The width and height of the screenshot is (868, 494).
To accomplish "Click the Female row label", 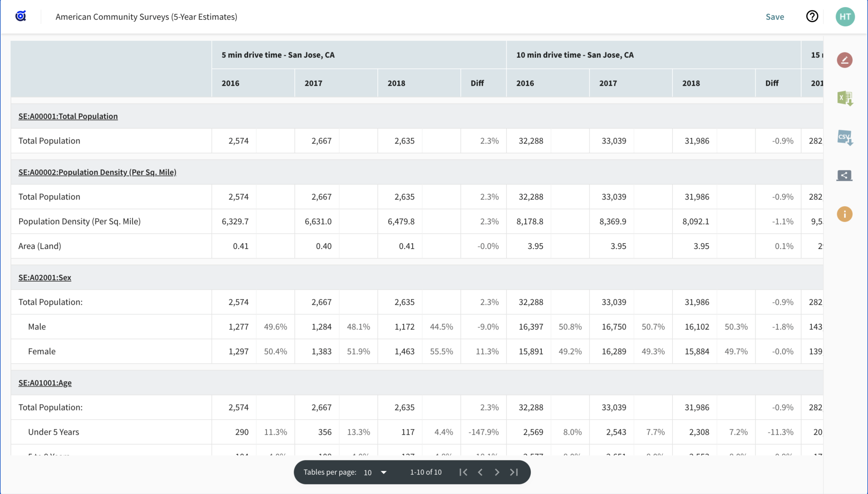I will click(x=41, y=351).
